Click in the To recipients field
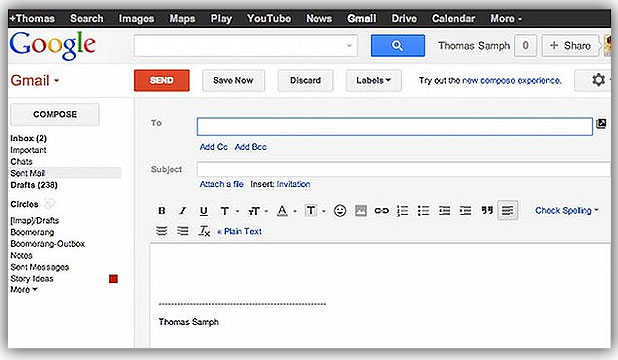The width and height of the screenshot is (618, 360). (x=395, y=127)
